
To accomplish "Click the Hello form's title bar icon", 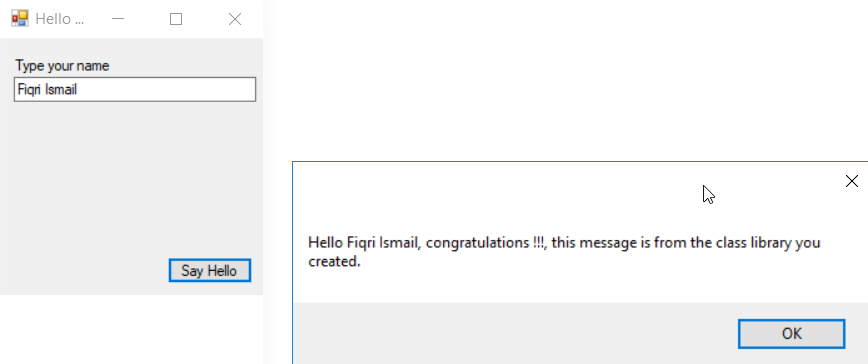I will (x=19, y=19).
